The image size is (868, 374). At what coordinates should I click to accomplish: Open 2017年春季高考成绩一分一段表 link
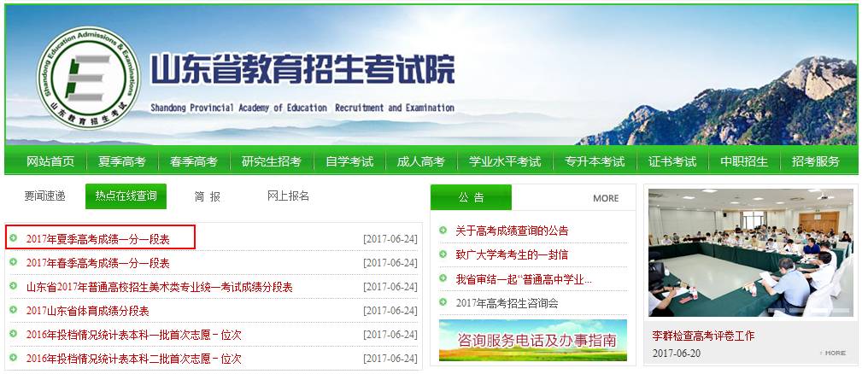coord(97,263)
